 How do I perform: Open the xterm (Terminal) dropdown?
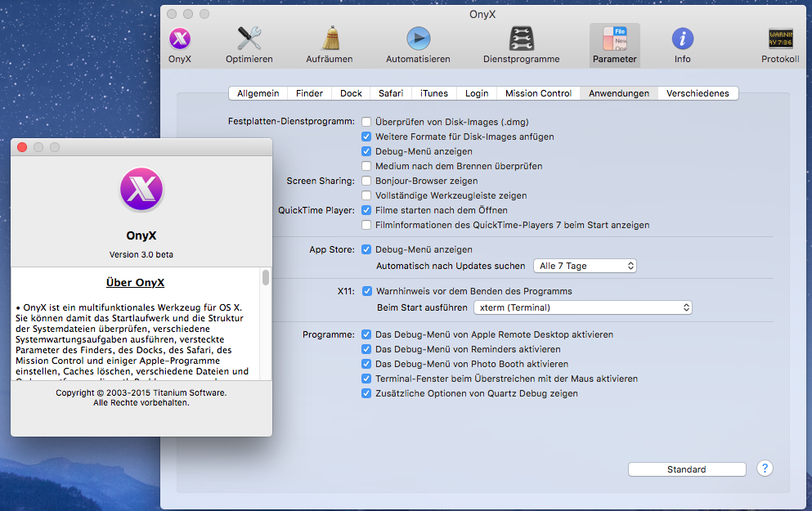point(582,307)
